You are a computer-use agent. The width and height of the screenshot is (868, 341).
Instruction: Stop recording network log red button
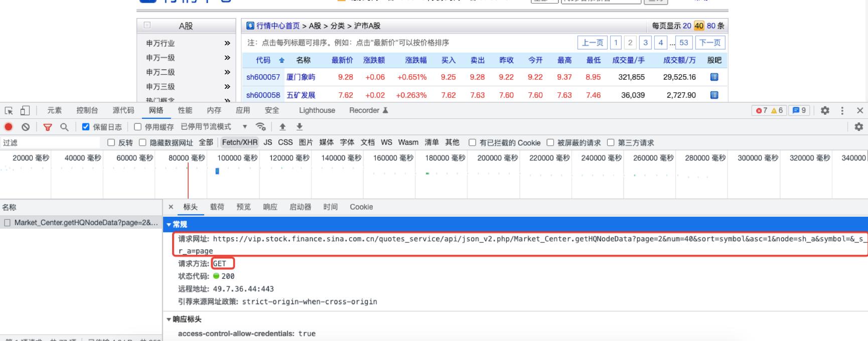point(9,127)
